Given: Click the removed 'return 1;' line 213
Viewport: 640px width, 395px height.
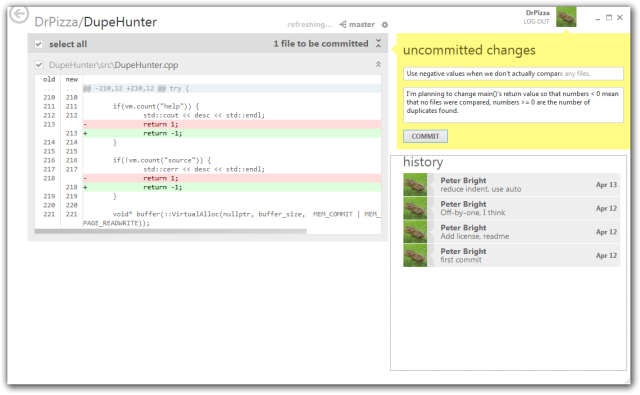Looking at the screenshot, I should coord(232,124).
